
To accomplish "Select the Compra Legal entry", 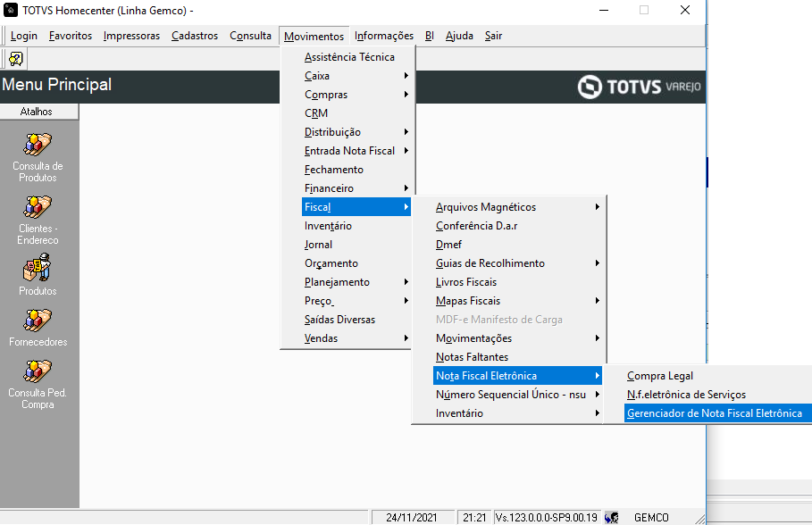I will (717, 376).
